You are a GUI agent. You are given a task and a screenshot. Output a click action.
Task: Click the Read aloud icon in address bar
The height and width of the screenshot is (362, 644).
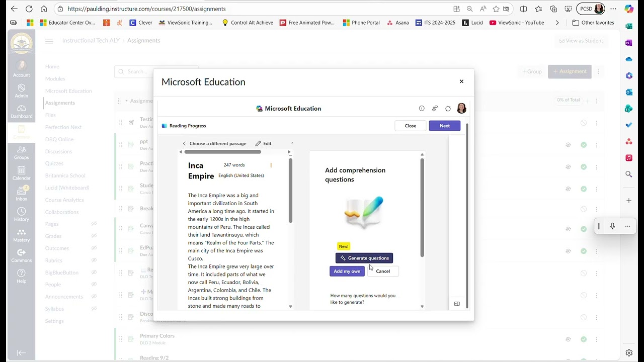pos(483,9)
